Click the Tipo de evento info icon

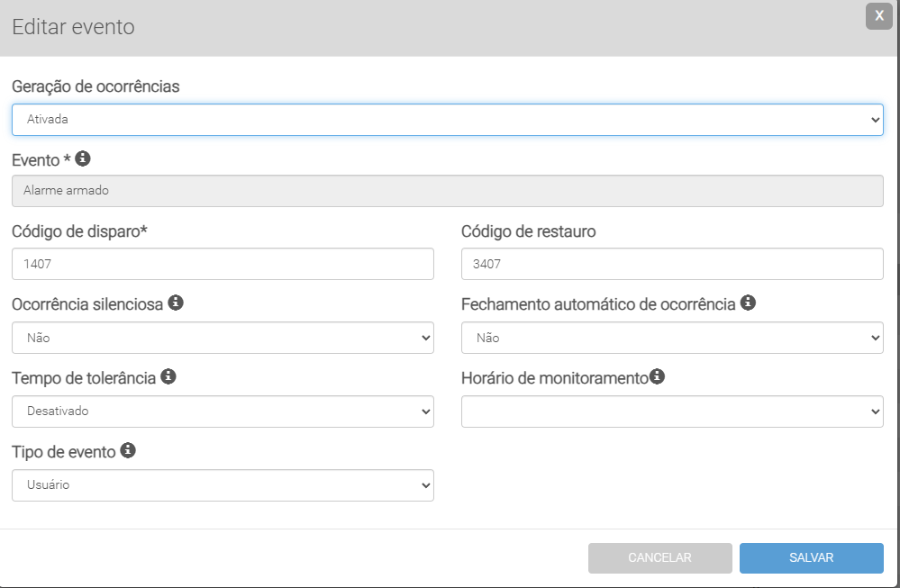point(128,450)
